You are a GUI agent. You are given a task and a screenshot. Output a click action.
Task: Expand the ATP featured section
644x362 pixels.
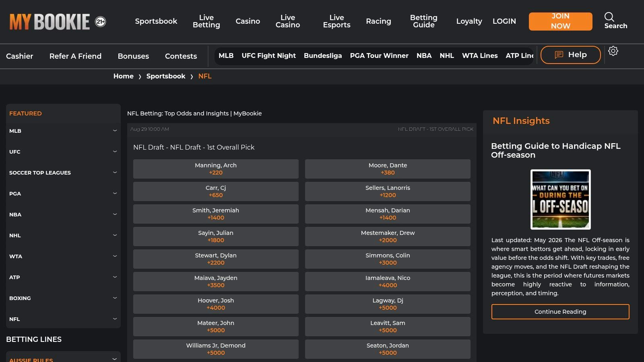(63, 277)
